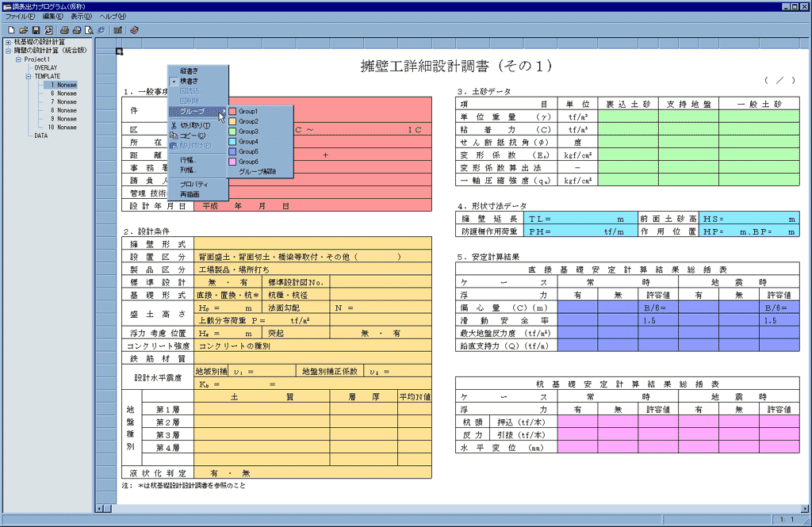Select Cut (切り取り) with scissors icon

(x=194, y=125)
